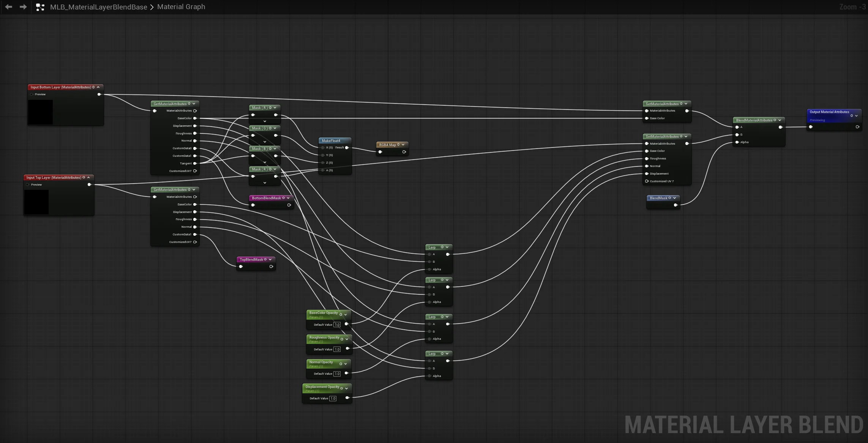This screenshot has width=868, height=443.
Task: Click the Input Bottom Layer preview thumbnail
Action: coord(41,112)
